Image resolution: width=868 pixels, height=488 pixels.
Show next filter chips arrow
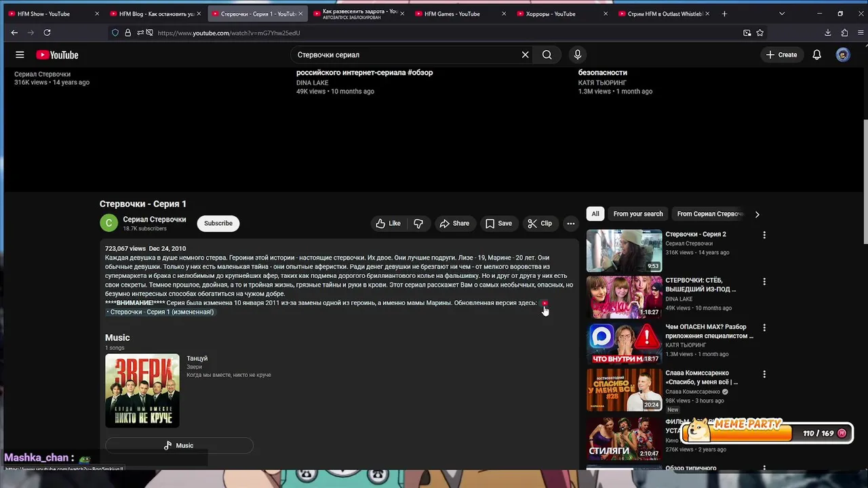757,214
